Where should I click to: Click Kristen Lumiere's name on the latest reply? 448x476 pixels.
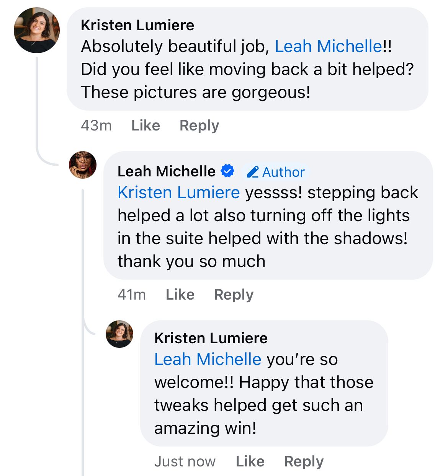[211, 338]
